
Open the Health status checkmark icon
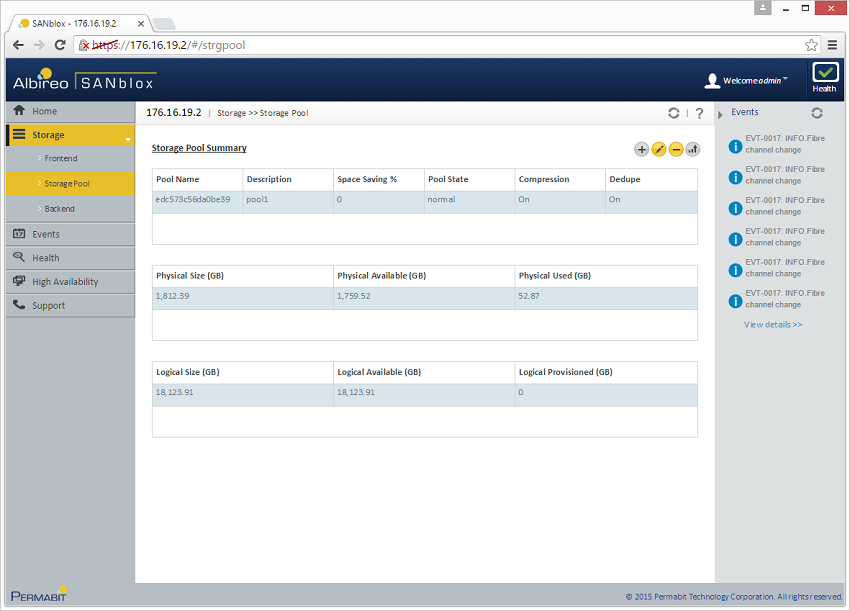point(825,72)
